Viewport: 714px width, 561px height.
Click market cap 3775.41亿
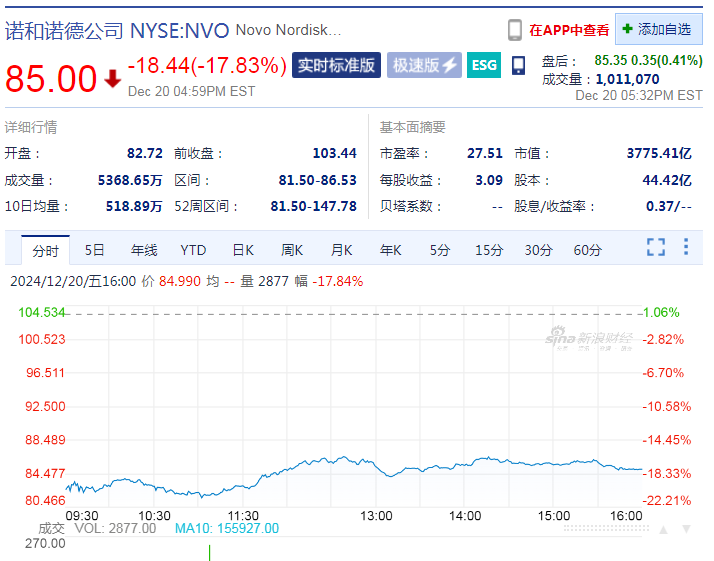pos(659,153)
